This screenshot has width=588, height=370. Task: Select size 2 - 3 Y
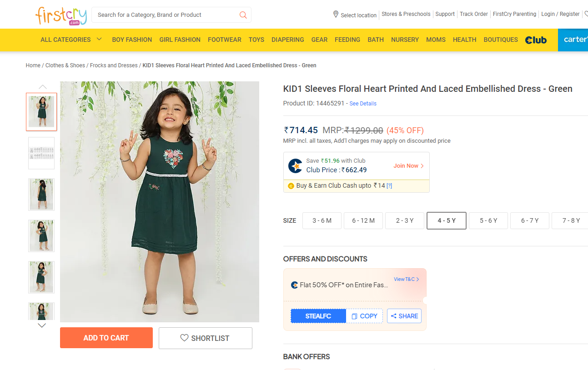tap(405, 220)
